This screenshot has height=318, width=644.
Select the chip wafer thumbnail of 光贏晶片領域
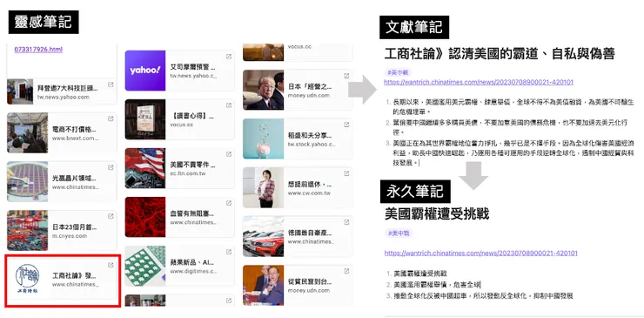tap(28, 181)
